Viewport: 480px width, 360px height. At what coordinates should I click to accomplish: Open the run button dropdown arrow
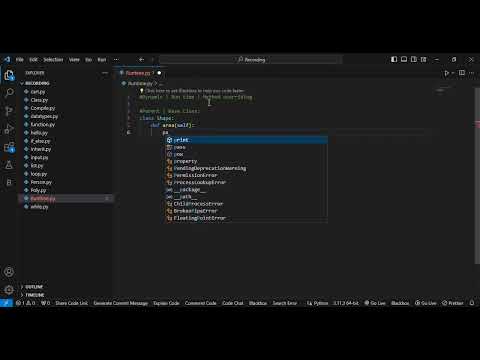pyautogui.click(x=453, y=73)
